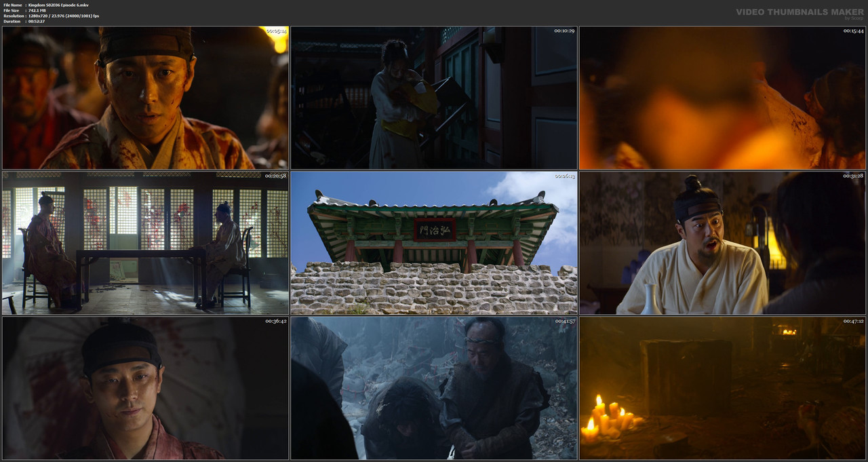This screenshot has height=462, width=868.
Task: Open the thumbnail of blood-spattered man close-up
Action: tap(145, 98)
